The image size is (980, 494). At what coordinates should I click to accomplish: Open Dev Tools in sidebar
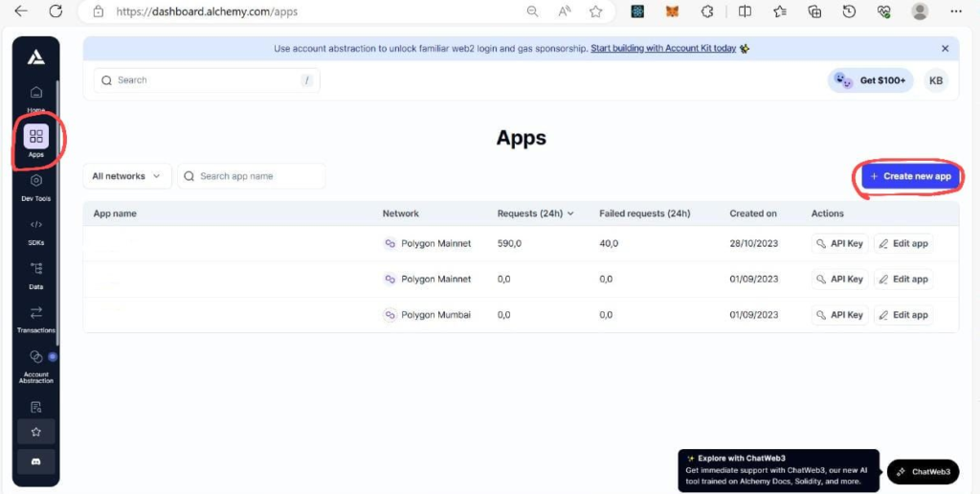pos(36,187)
